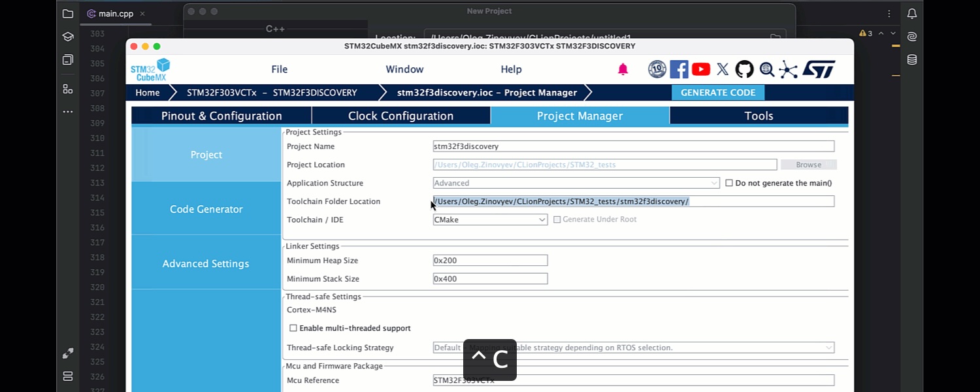
Task: Open the Advanced Settings section
Action: [x=206, y=263]
